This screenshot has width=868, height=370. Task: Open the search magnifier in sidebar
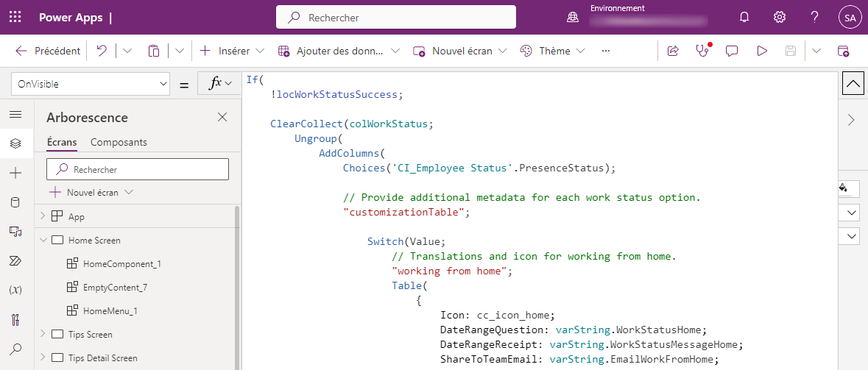click(x=15, y=349)
